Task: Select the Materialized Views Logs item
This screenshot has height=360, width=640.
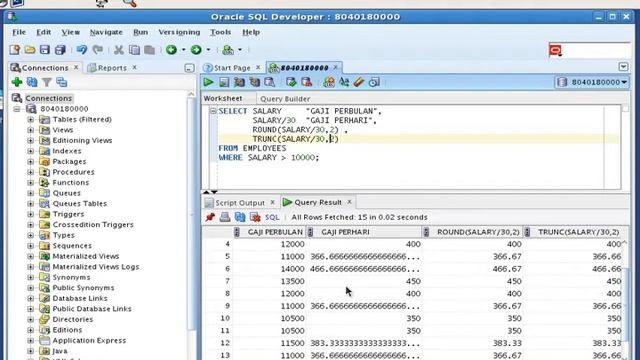Action: [x=96, y=267]
